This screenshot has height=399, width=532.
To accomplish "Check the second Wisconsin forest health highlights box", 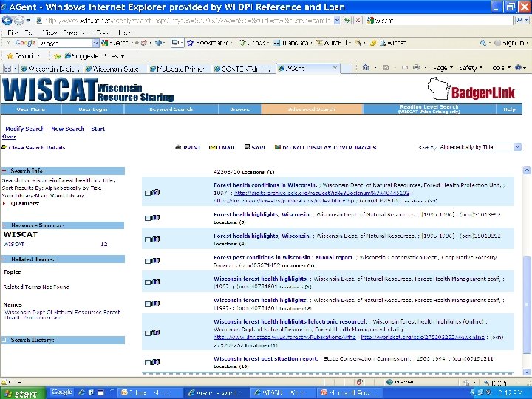I will [148, 304].
